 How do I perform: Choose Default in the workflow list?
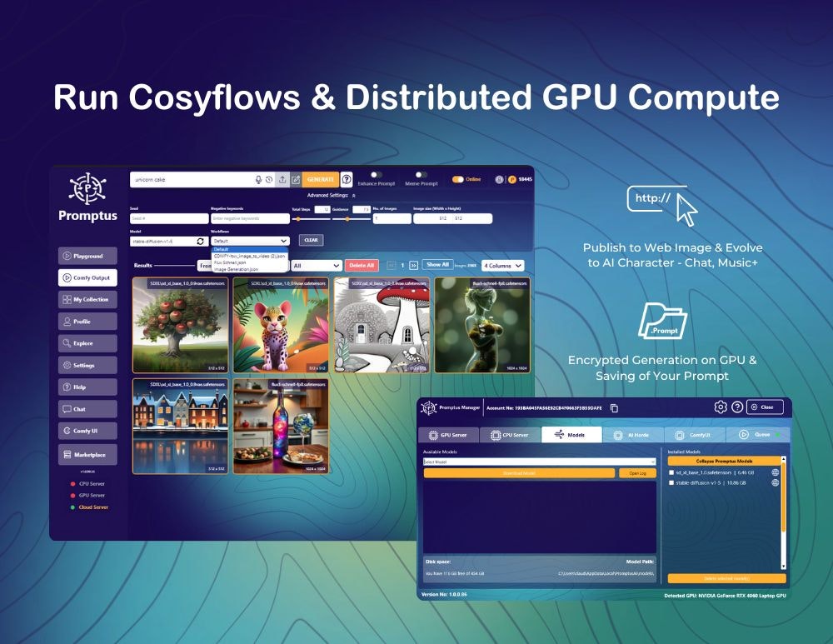click(x=250, y=249)
